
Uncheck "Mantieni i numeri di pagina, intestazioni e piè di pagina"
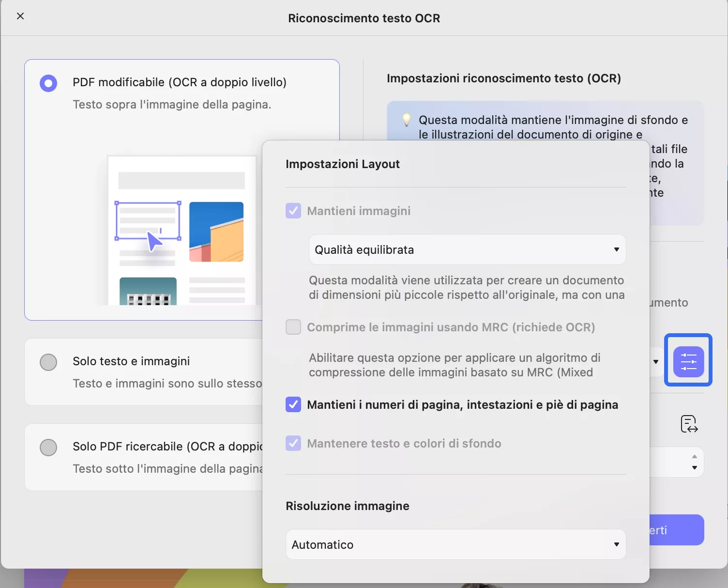click(x=293, y=404)
